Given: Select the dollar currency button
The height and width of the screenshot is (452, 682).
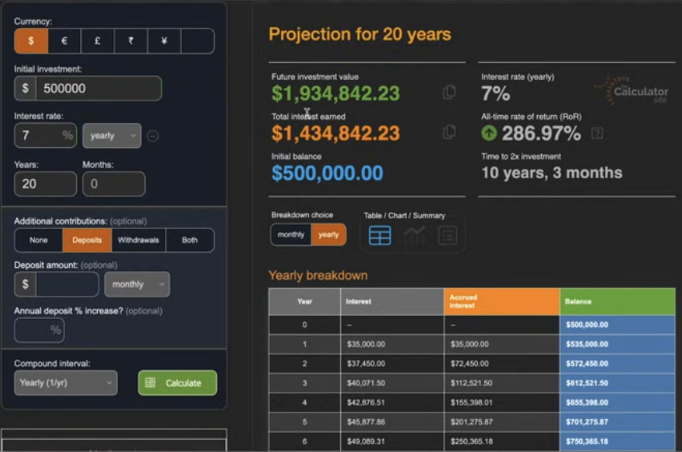Looking at the screenshot, I should [x=31, y=41].
